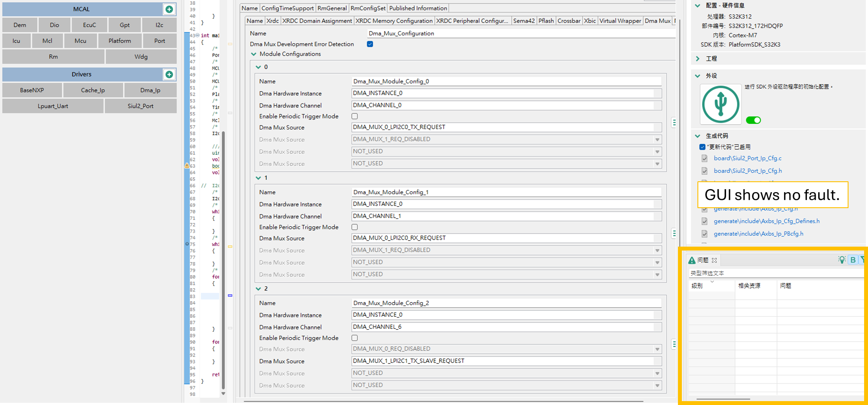The width and height of the screenshot is (868, 405).
Task: Collapse the peripherals (外设) section
Action: 697,76
